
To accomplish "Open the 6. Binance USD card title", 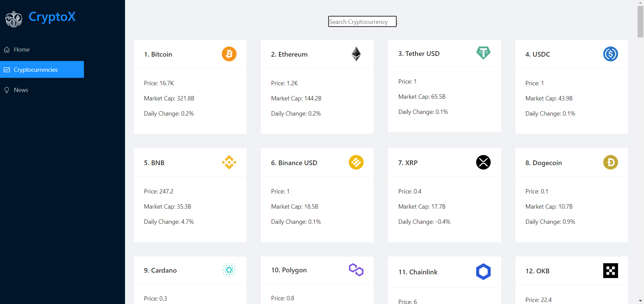I will (294, 163).
